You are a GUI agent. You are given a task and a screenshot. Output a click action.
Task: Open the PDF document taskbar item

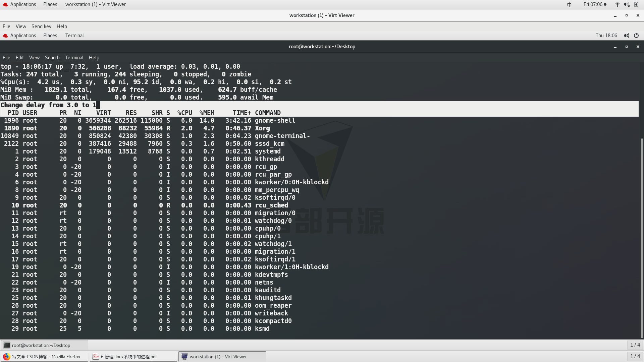pyautogui.click(x=133, y=357)
